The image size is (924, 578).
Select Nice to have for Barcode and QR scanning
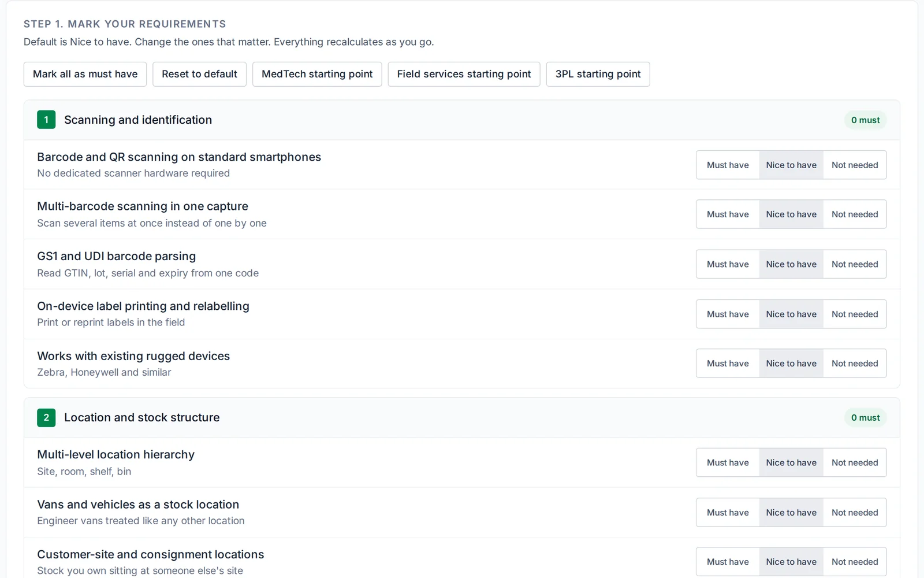tap(791, 165)
